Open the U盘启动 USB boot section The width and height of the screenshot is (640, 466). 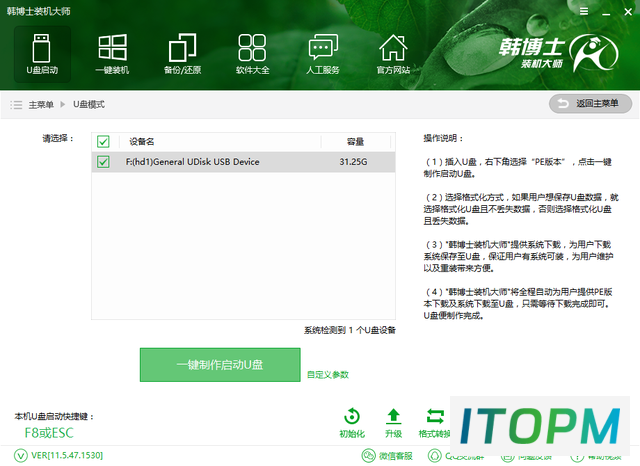click(42, 54)
